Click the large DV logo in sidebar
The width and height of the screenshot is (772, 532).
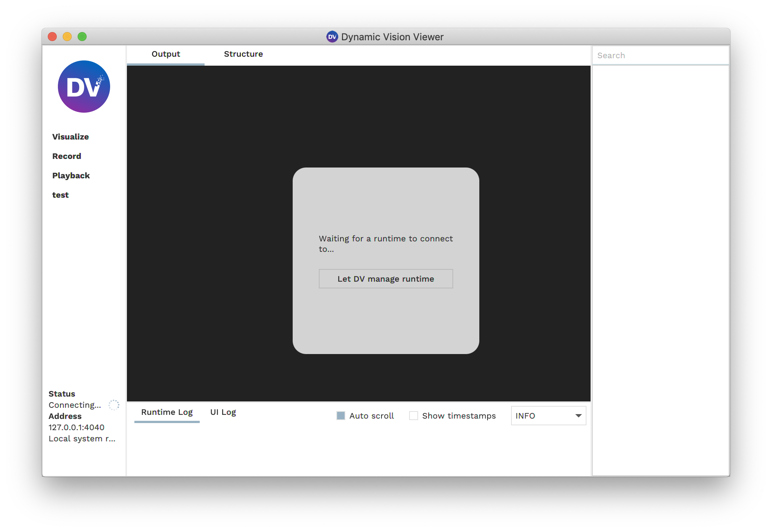[84, 87]
